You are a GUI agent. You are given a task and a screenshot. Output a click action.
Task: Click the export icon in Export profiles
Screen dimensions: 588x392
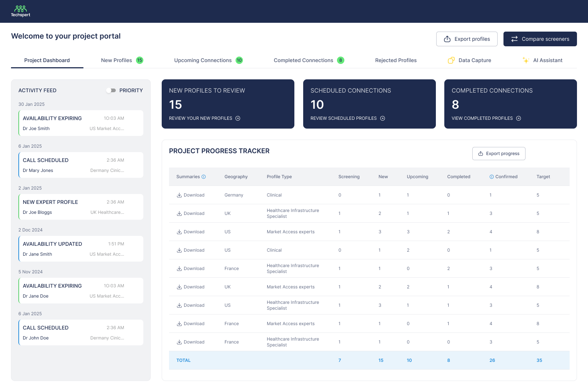click(x=447, y=39)
